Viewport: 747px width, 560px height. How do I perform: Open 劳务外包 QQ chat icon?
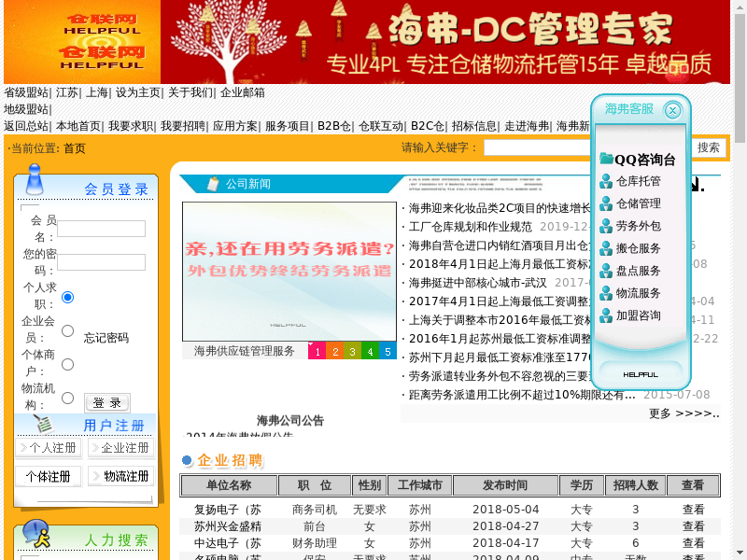(605, 226)
